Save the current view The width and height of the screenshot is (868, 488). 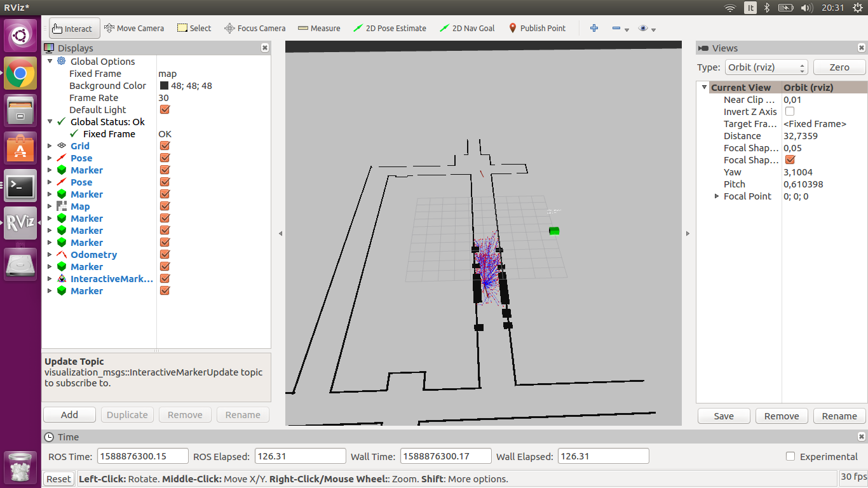point(724,416)
